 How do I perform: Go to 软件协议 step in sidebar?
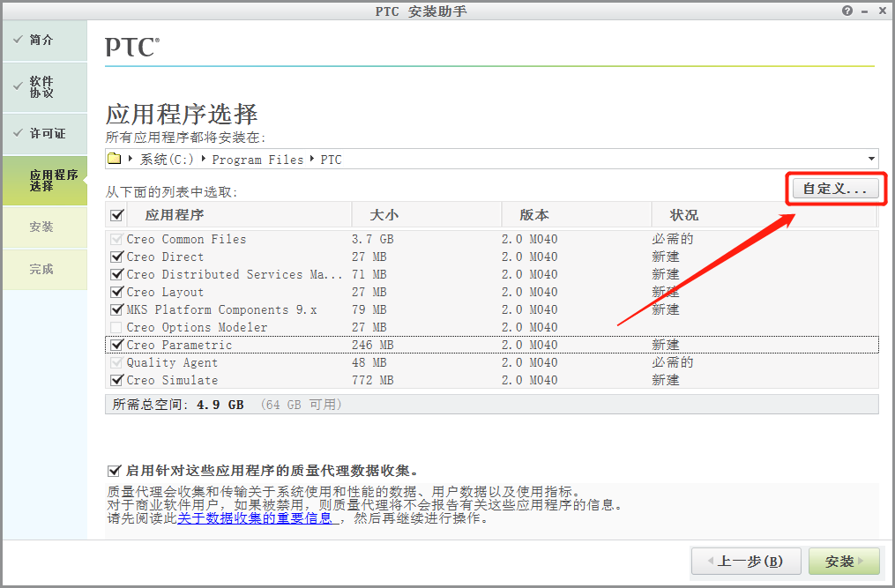[45, 86]
